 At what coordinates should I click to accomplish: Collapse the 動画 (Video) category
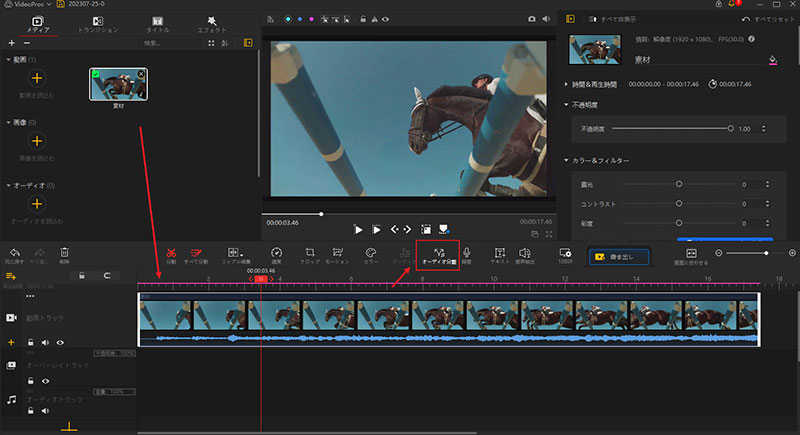click(x=9, y=60)
